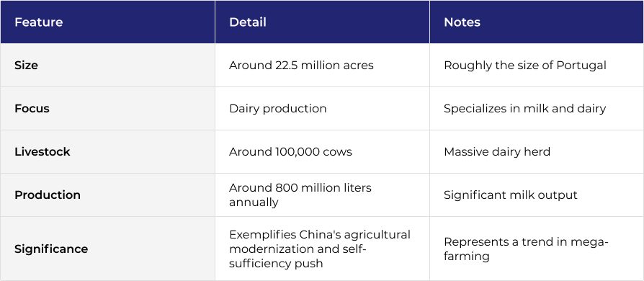Click the China's agricultural modernization cell
The image size is (644, 281).
(320, 249)
